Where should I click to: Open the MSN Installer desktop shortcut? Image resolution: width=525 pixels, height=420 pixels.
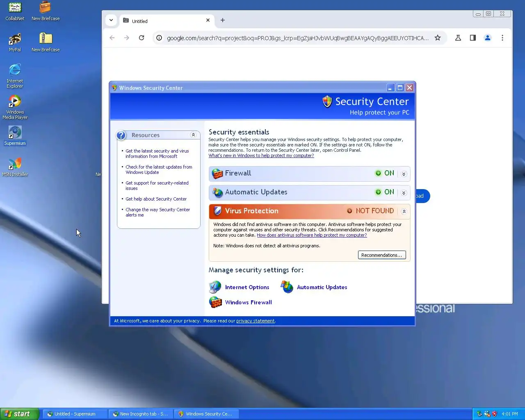coord(15,167)
